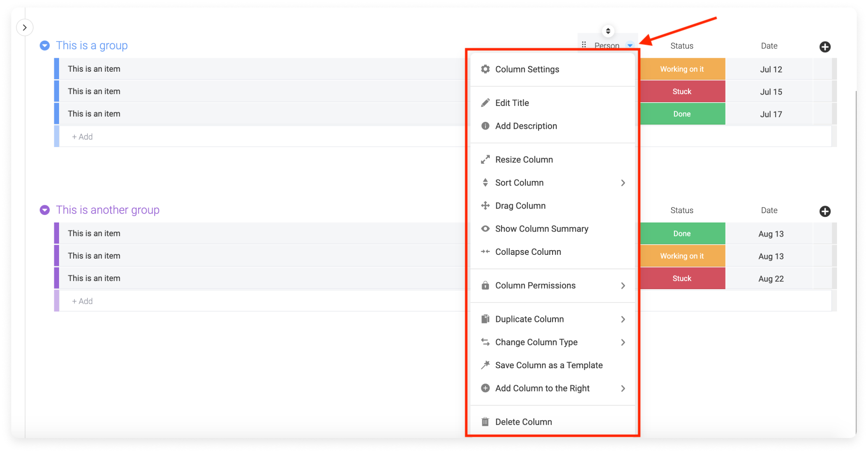Click the Edit Title pencil icon

tap(485, 103)
